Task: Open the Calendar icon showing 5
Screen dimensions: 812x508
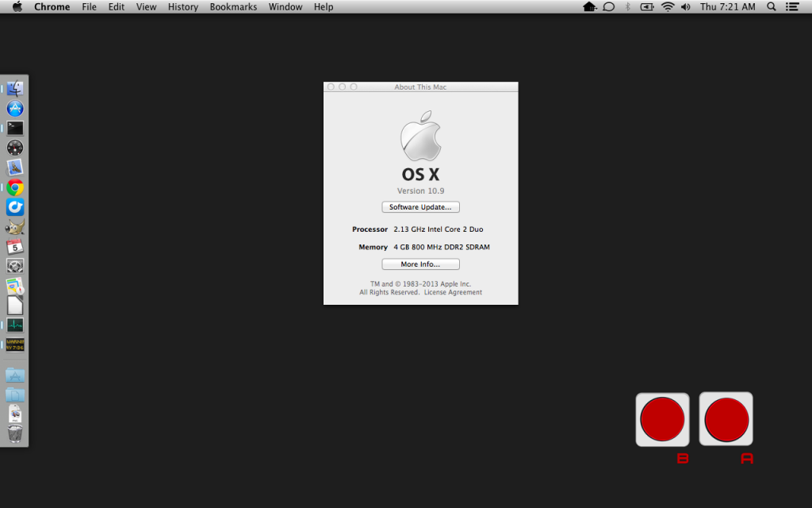Action: [15, 246]
